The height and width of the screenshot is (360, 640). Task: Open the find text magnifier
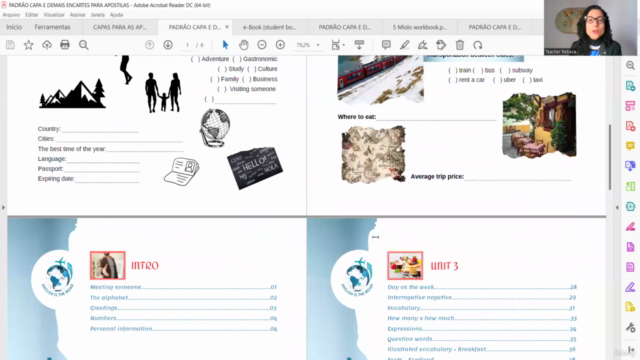click(x=84, y=45)
